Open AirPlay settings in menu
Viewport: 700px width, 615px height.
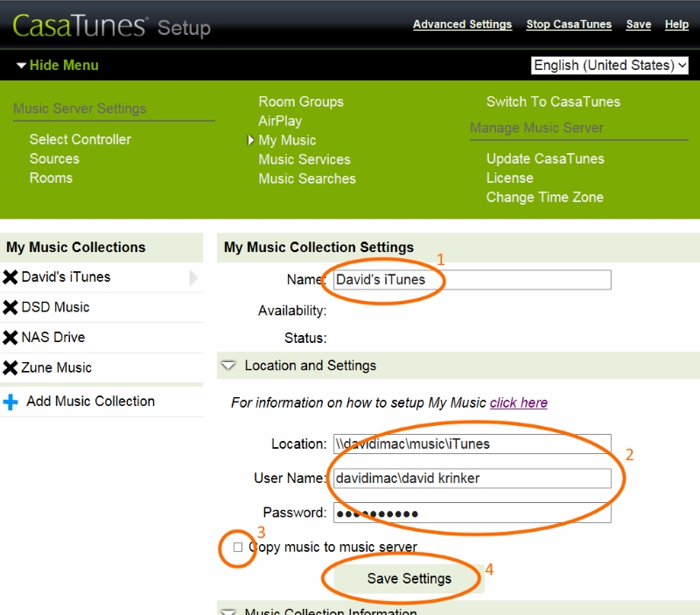click(x=280, y=121)
